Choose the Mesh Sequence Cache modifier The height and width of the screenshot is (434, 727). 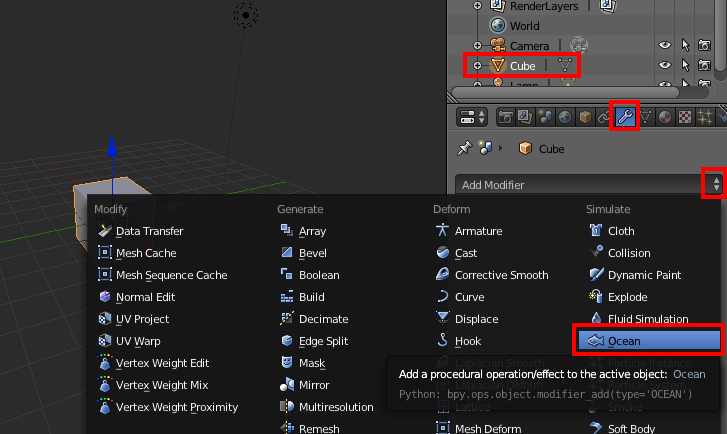[172, 274]
